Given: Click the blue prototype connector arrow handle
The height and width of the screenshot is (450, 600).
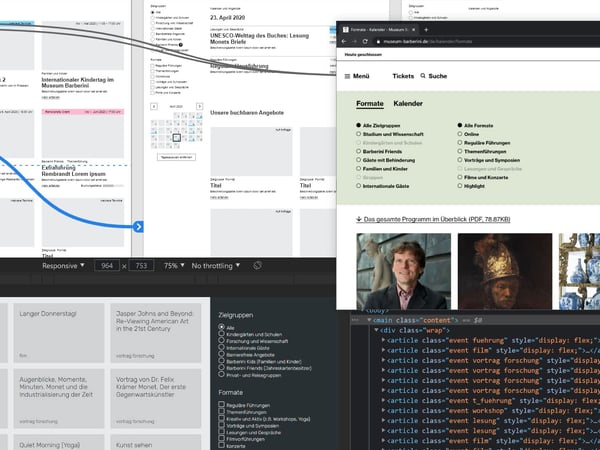Looking at the screenshot, I should tap(138, 227).
